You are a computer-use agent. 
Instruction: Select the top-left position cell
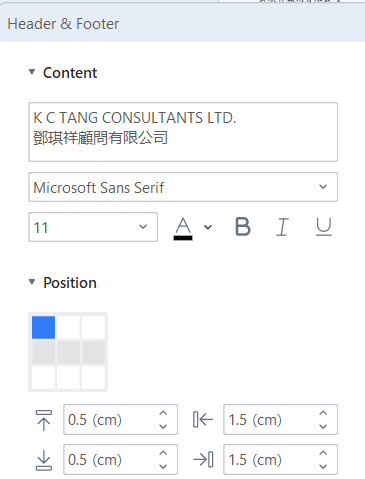pyautogui.click(x=43, y=327)
